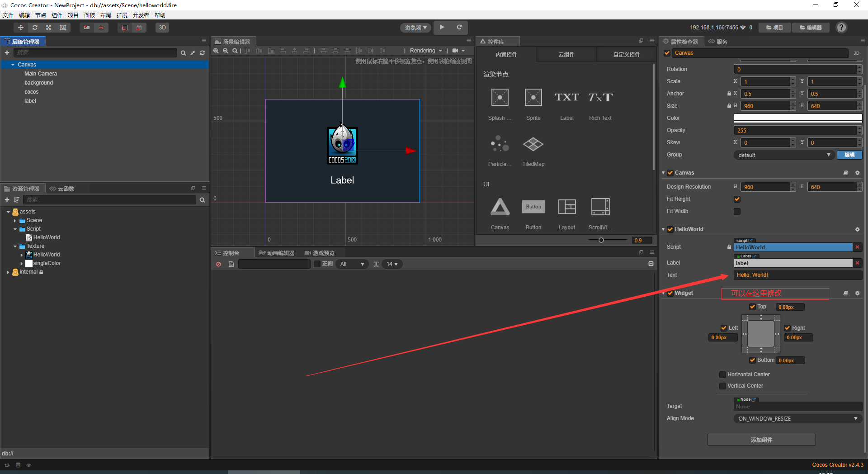Switch to the 动画编辑器 tab

[x=277, y=253]
